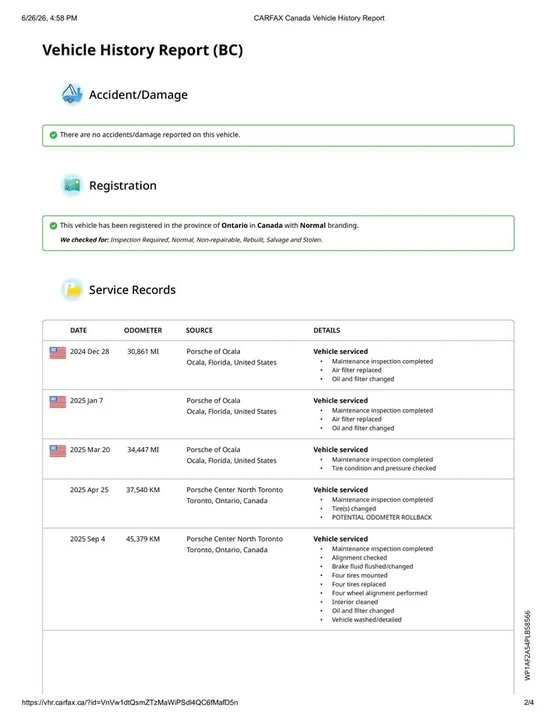This screenshot has width=556, height=720.
Task: Click the Brake fluid flushed/changed detail
Action: [372, 566]
